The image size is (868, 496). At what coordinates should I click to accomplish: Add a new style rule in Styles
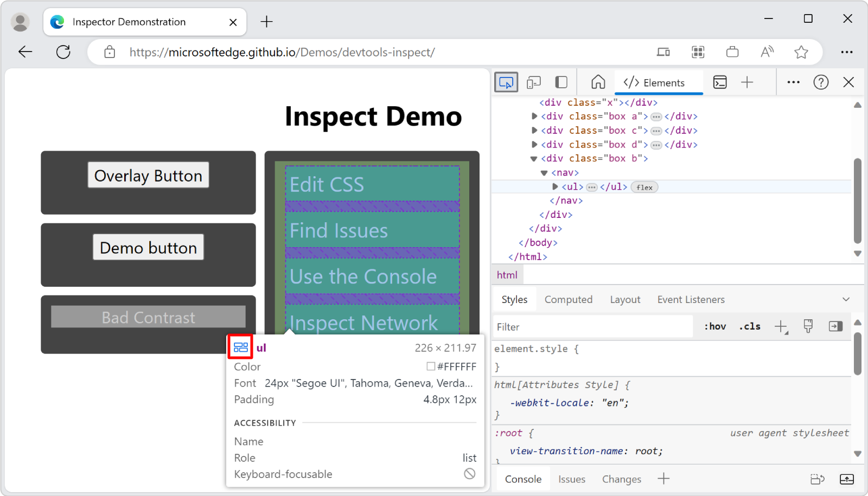[781, 326]
